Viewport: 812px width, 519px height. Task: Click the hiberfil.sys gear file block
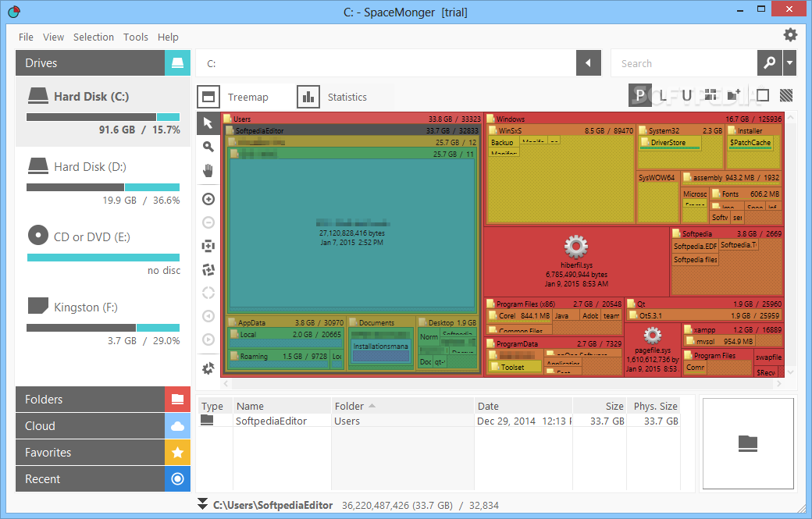click(576, 261)
